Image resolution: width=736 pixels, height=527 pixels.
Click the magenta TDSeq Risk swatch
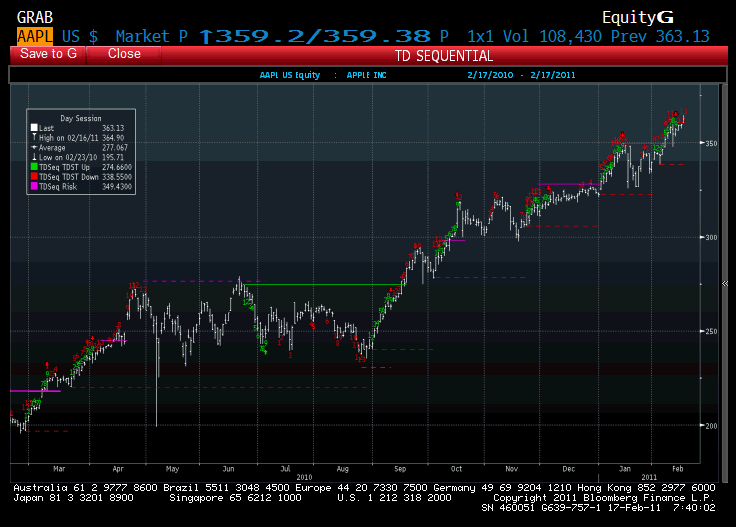point(34,186)
